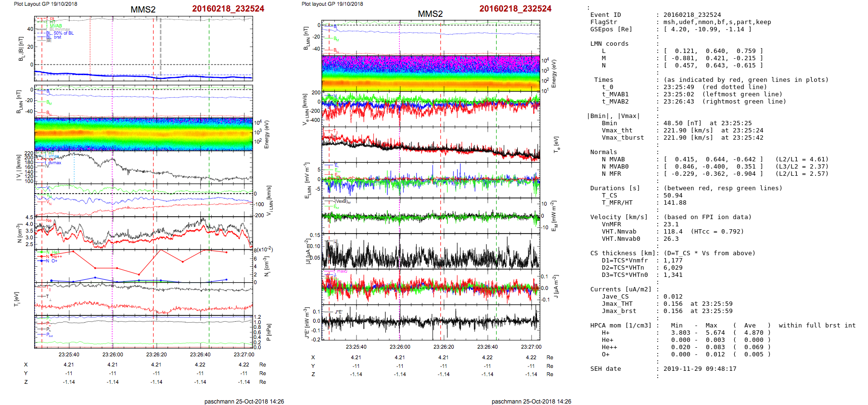Click the Plot Layout GP label top-left
The width and height of the screenshot is (868, 405).
click(x=45, y=4)
